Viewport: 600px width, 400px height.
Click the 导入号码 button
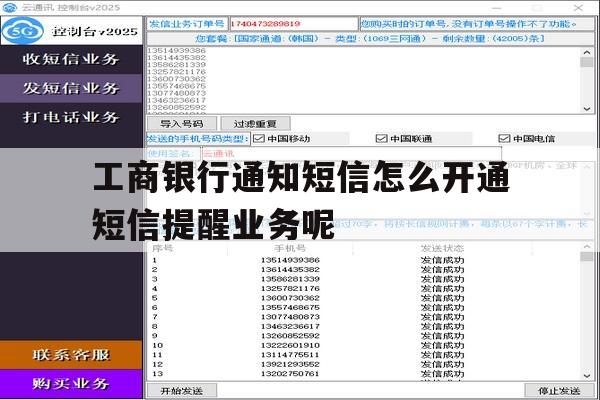point(182,124)
